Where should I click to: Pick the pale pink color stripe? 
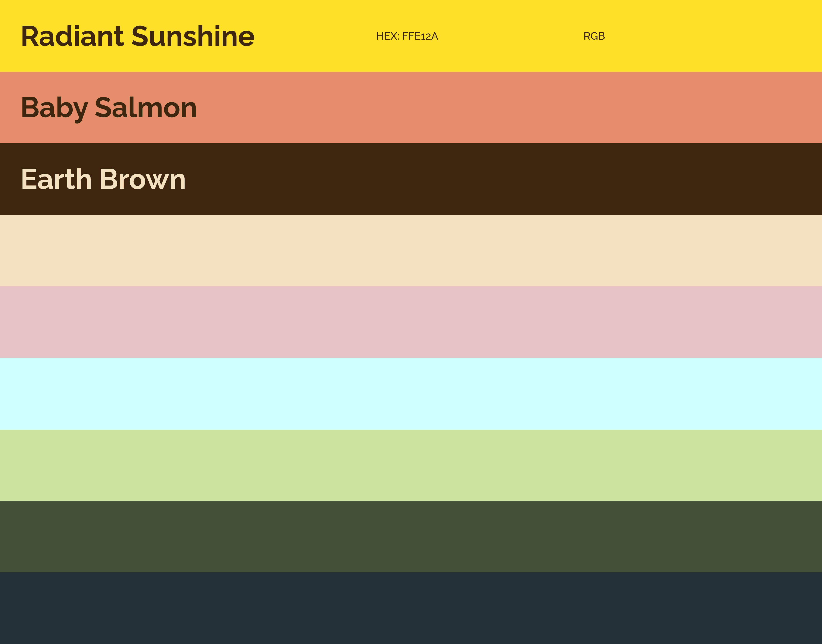coord(411,322)
